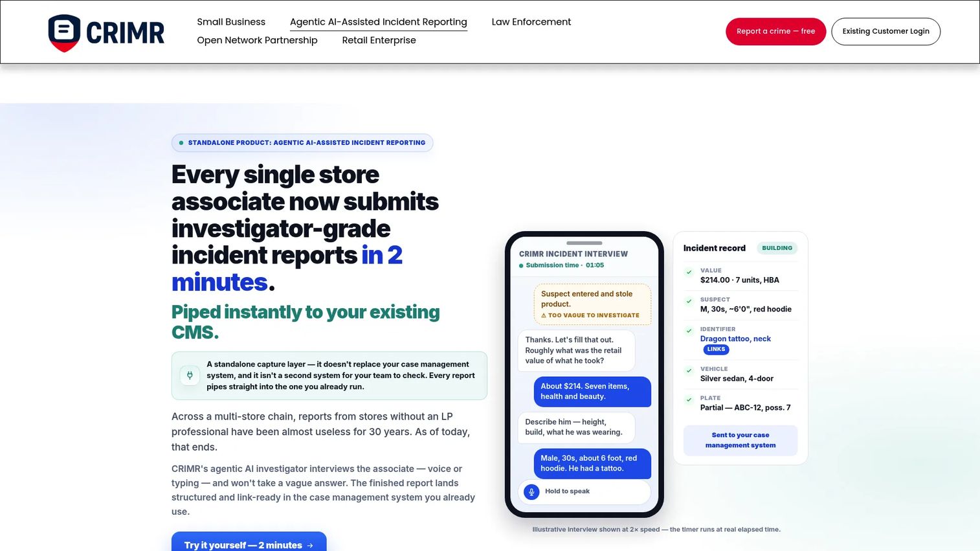The image size is (980, 551).
Task: Click the CRIMR wordmark text
Action: pos(126,32)
